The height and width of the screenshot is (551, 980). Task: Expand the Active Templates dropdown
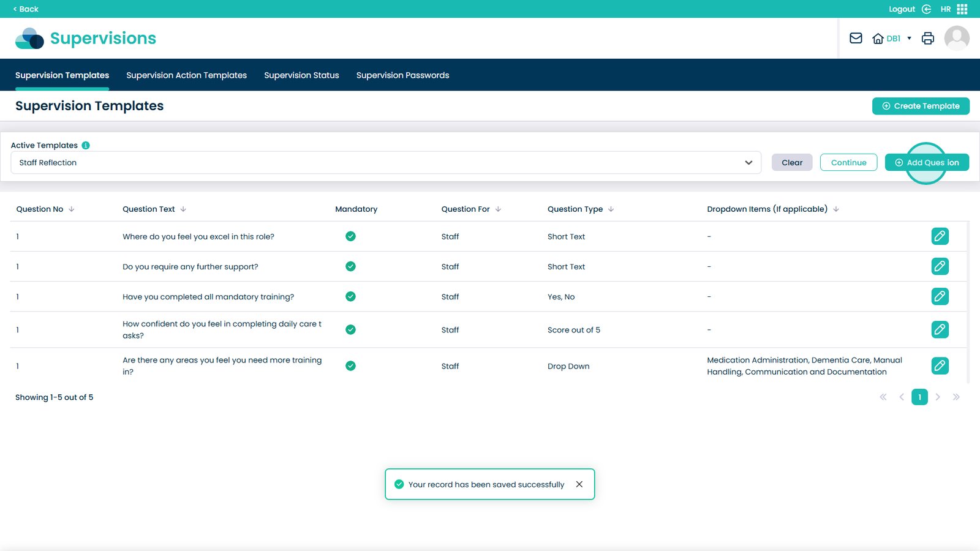[748, 163]
